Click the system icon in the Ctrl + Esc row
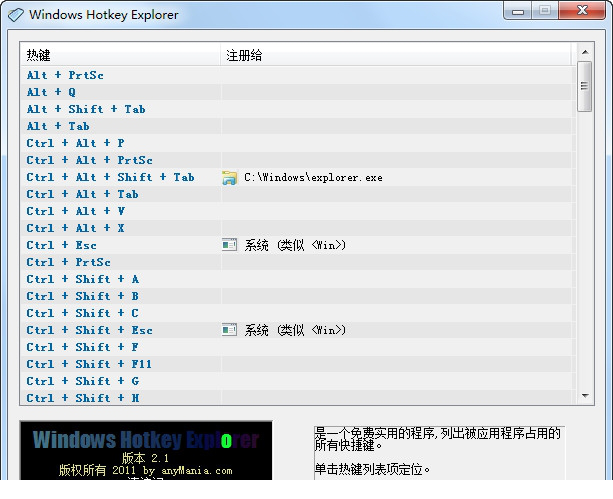 click(x=229, y=245)
